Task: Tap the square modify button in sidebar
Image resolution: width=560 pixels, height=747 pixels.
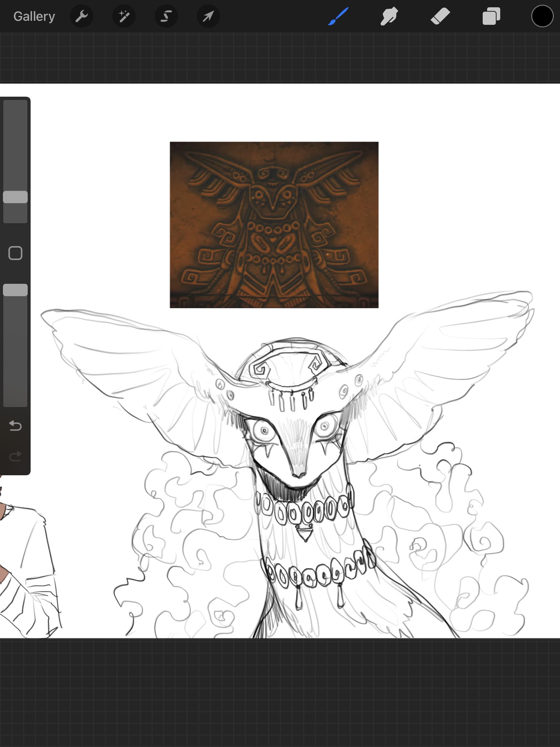Action: tap(15, 253)
